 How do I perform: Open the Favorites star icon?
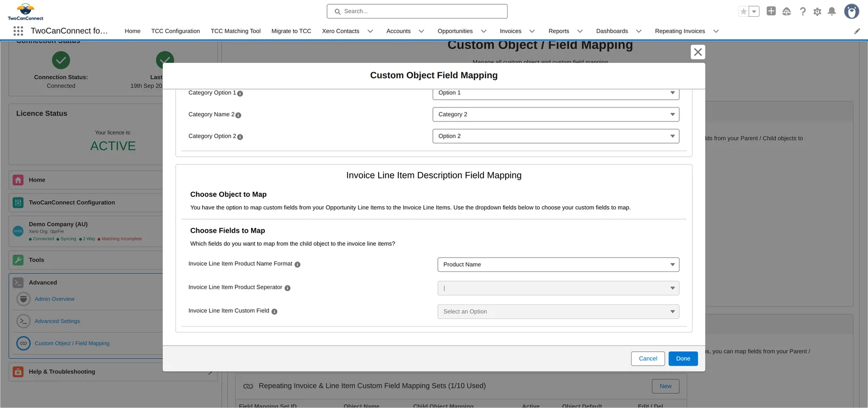coord(744,11)
